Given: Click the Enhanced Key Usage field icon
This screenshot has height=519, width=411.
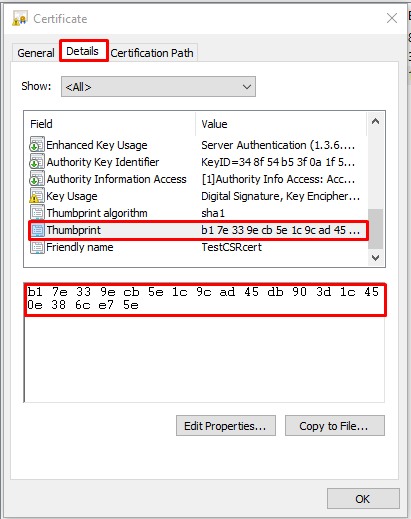Looking at the screenshot, I should [37, 145].
